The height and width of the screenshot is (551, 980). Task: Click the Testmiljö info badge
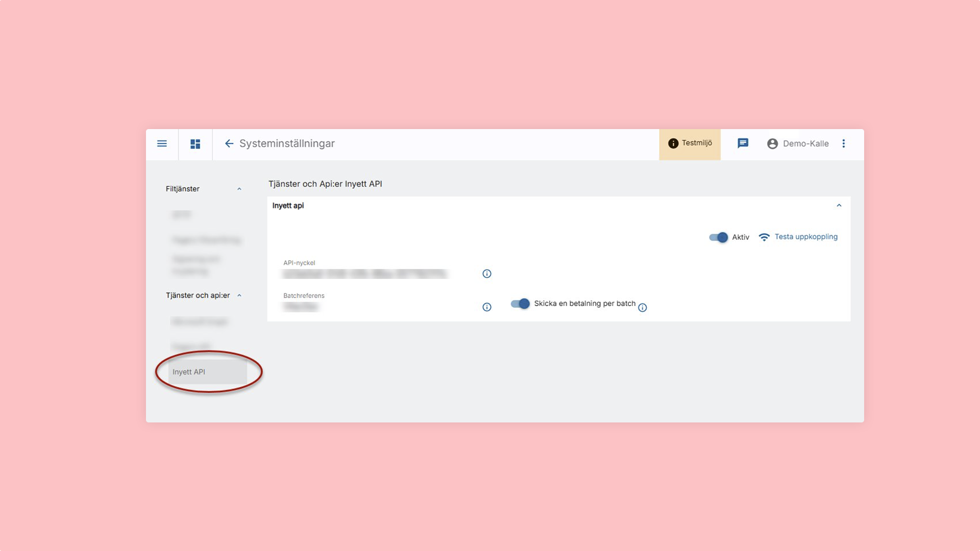click(x=690, y=144)
